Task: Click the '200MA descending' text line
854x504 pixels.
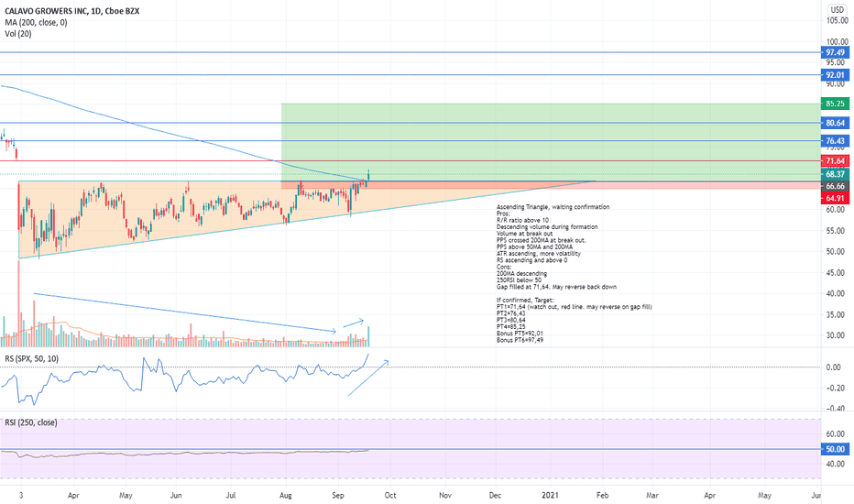Action: click(521, 273)
